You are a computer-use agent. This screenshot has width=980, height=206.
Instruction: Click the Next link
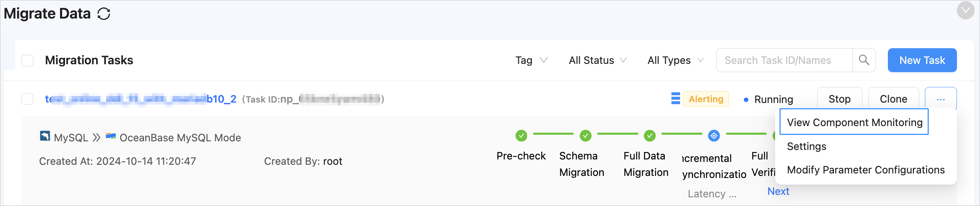(x=778, y=191)
